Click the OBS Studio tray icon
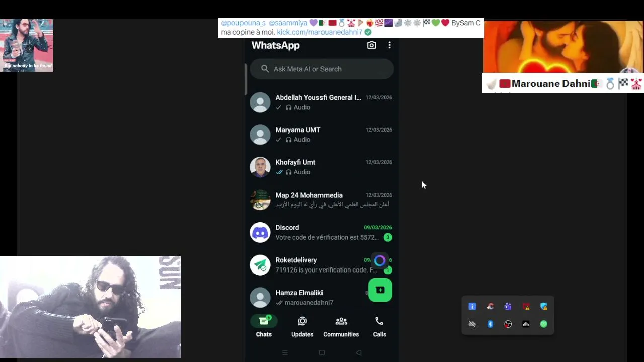 (x=508, y=324)
